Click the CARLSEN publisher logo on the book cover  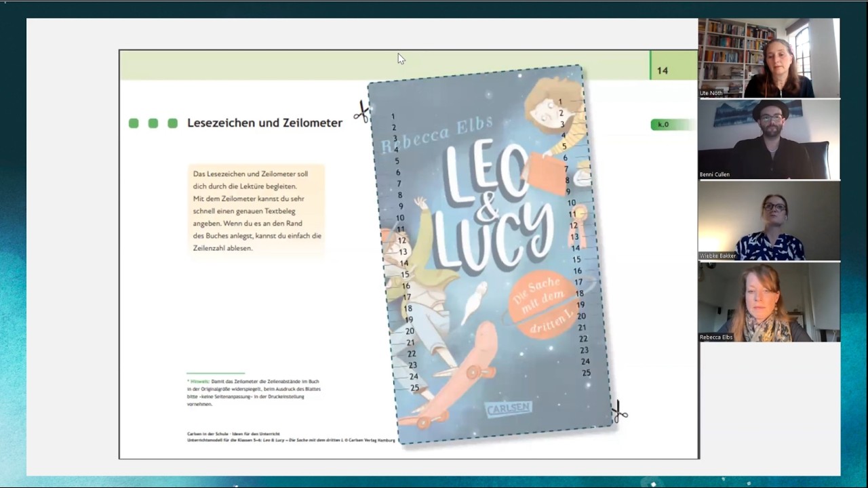coord(509,409)
